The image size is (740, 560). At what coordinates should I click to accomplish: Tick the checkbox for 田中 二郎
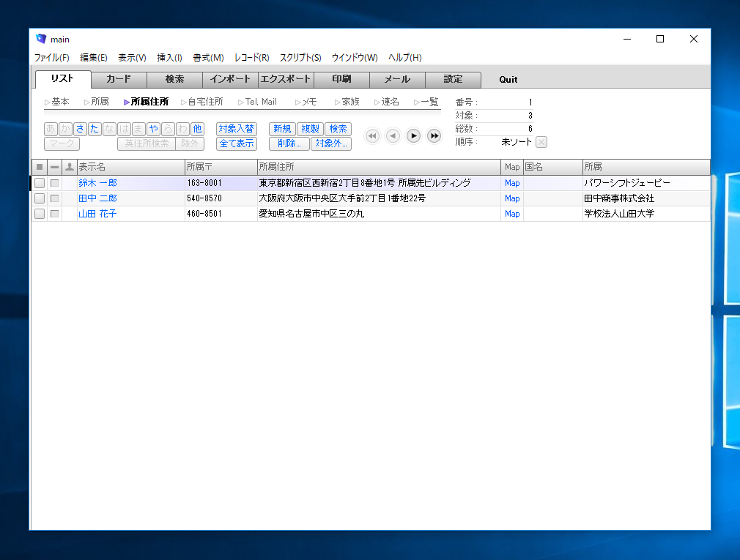click(x=40, y=198)
